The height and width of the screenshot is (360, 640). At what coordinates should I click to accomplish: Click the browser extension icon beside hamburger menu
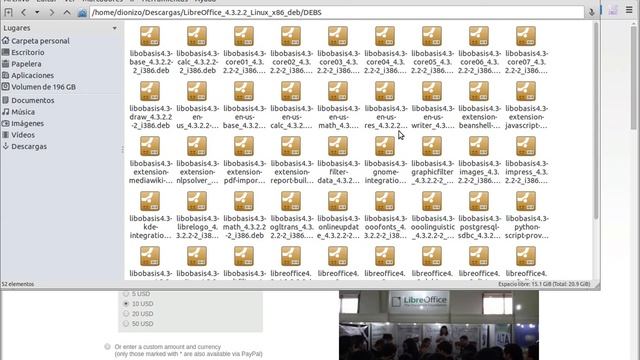click(613, 10)
